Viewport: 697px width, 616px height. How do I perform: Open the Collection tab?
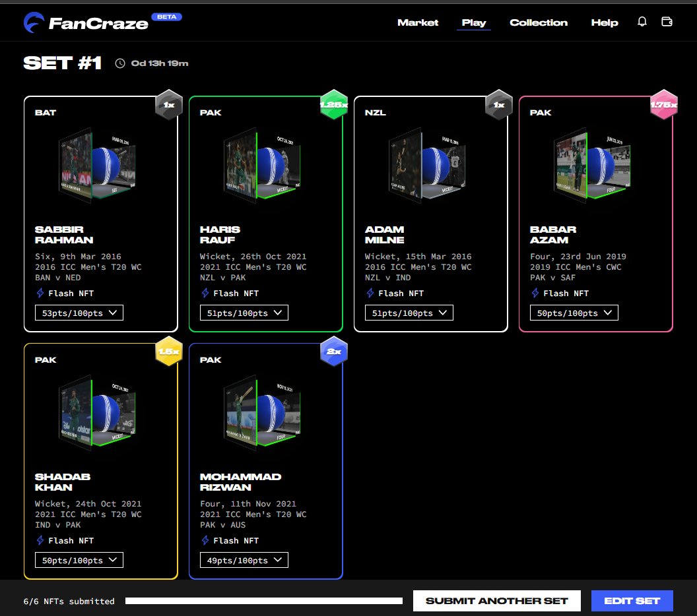tap(539, 22)
